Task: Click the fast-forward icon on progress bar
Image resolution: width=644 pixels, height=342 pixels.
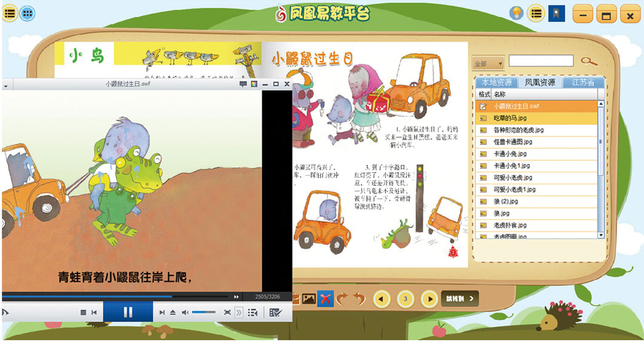Action: [x=236, y=297]
